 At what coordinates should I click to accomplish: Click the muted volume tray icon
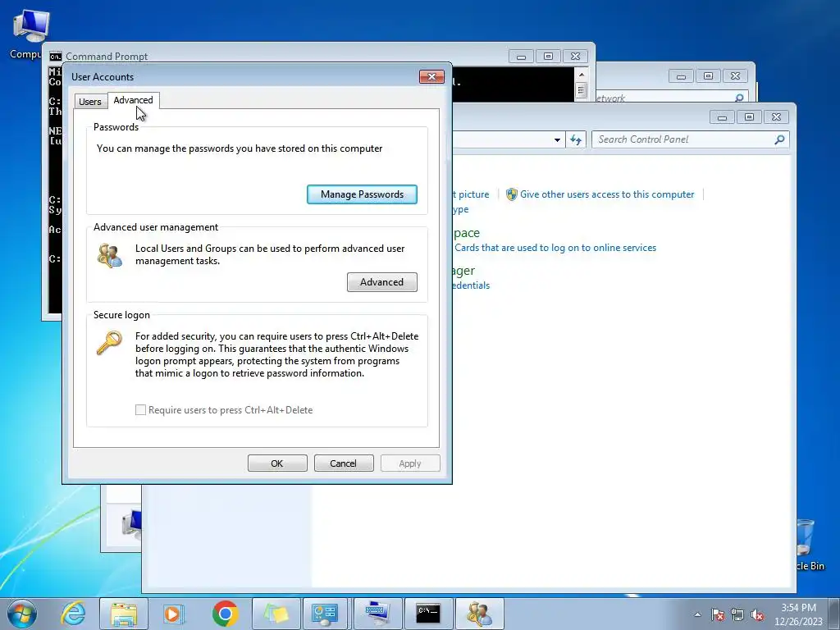[x=757, y=614]
